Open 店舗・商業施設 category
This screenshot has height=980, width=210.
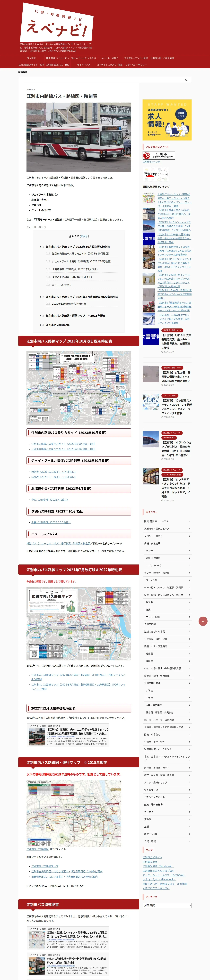167,543
